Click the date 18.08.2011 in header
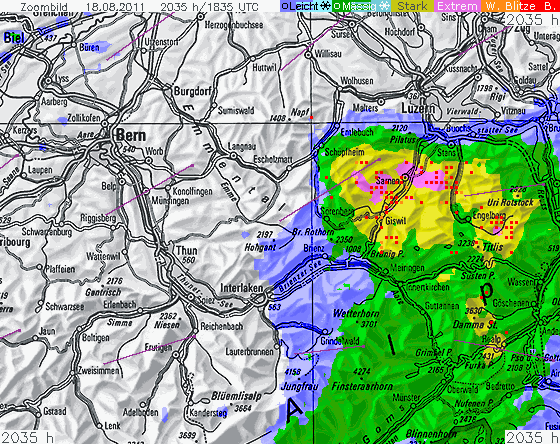Image resolution: width=560 pixels, height=444 pixels. (115, 6)
